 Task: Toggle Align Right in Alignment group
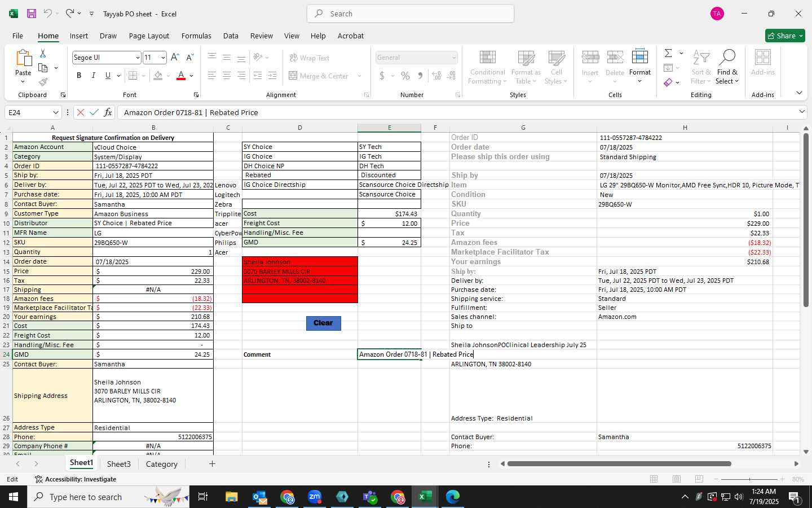[241, 76]
